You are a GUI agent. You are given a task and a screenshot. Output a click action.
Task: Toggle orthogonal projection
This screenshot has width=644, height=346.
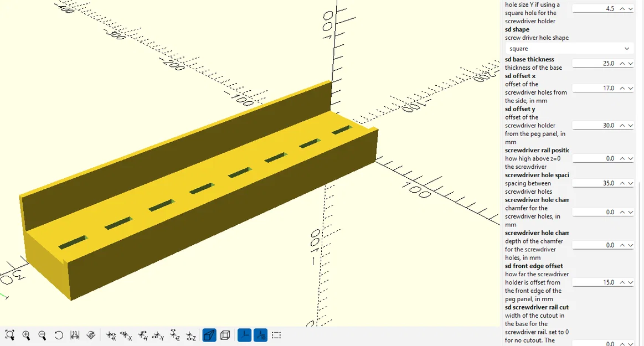[225, 335]
